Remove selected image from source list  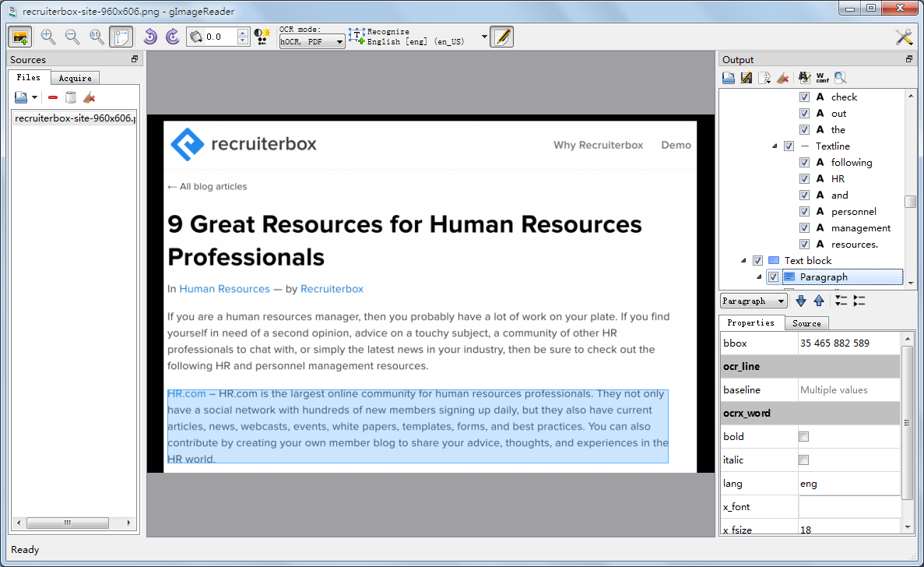[53, 97]
